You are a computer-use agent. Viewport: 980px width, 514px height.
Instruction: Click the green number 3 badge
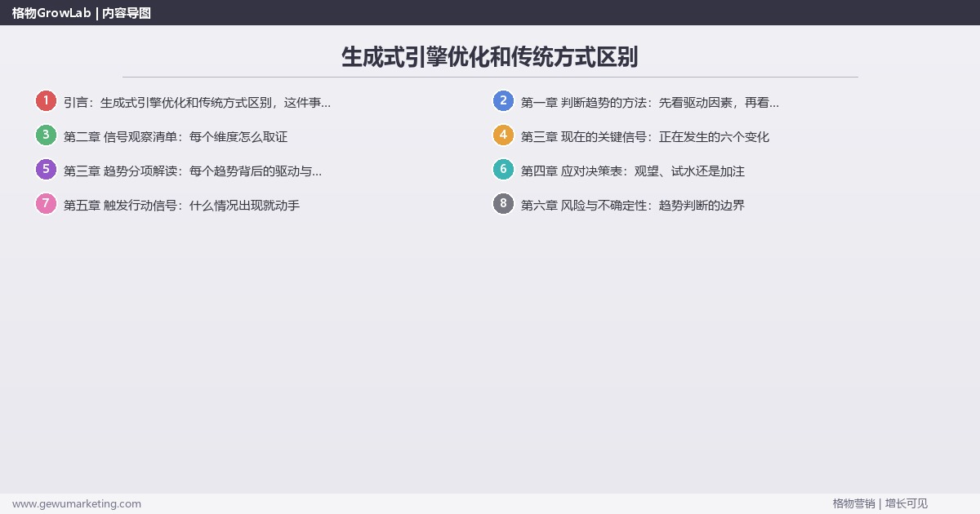coord(46,135)
